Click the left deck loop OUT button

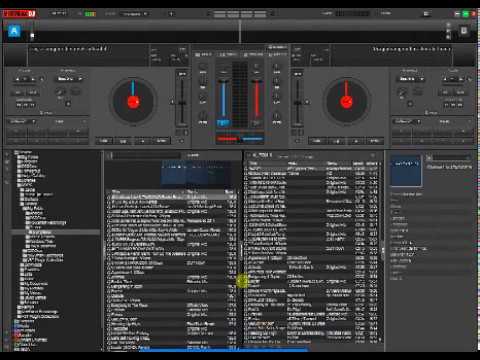32,93
